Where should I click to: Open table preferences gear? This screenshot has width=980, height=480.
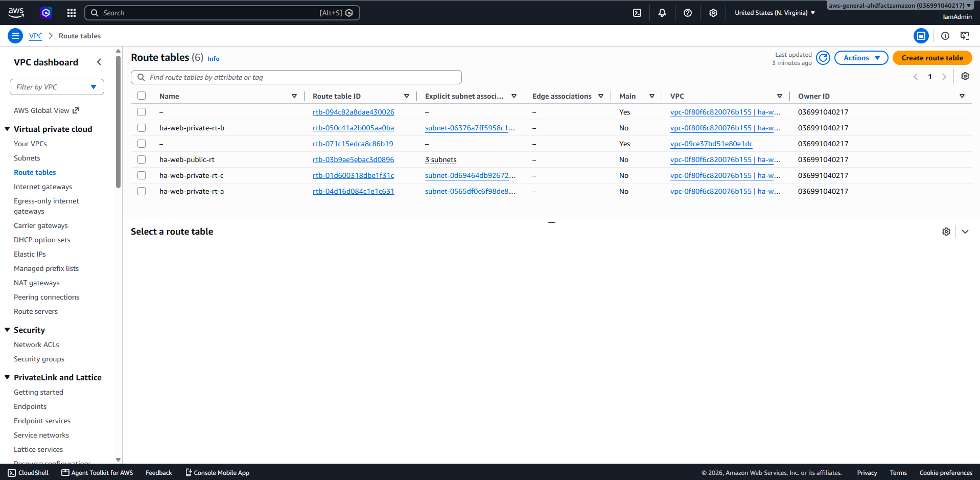tap(965, 76)
